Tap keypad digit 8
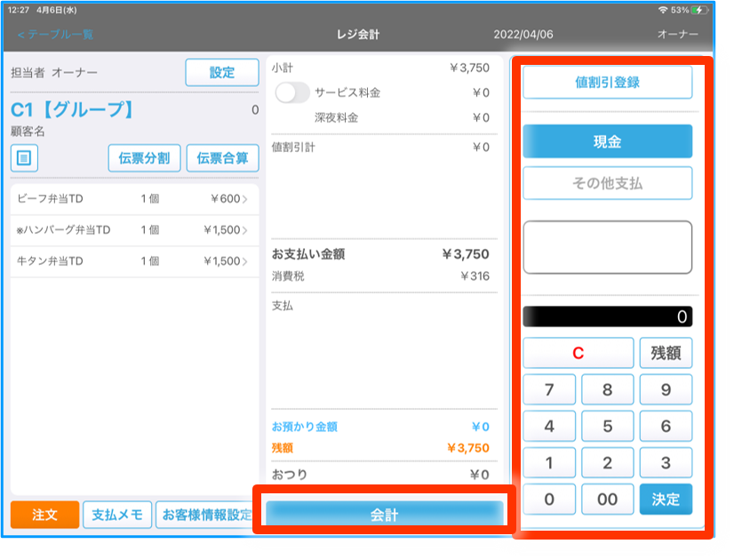 607,389
